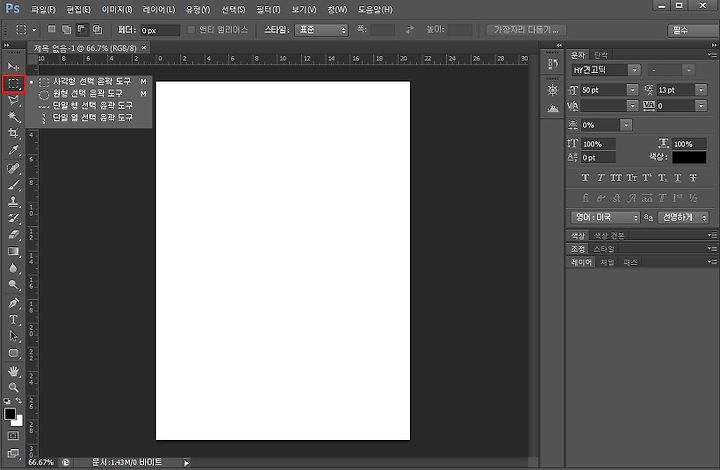Click Intersect with selection mode button
This screenshot has width=720, height=470.
click(x=97, y=29)
